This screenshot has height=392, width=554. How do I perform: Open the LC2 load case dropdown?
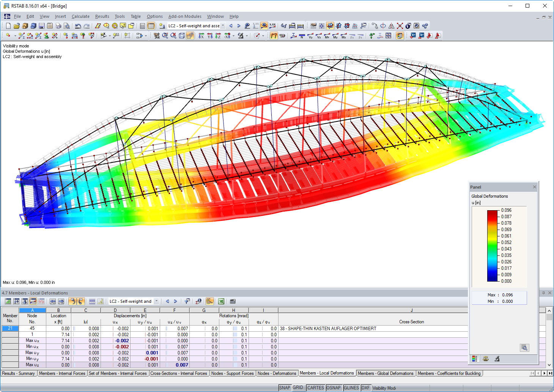(223, 25)
